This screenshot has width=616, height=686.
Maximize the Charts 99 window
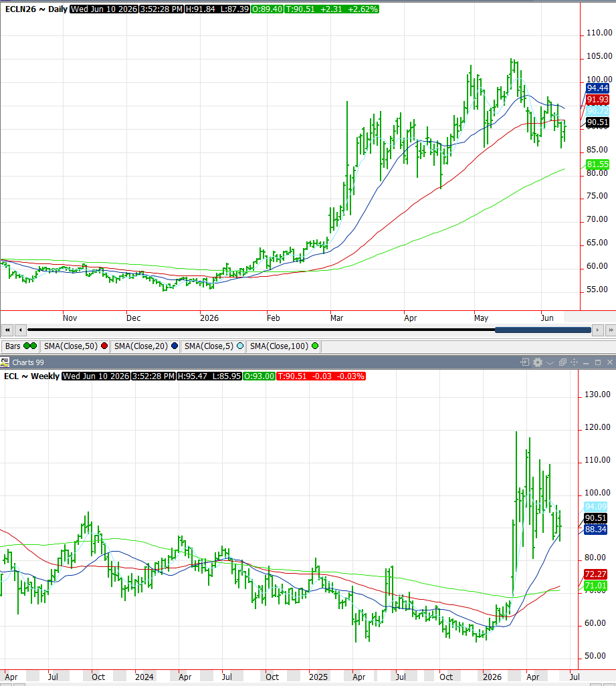598,362
